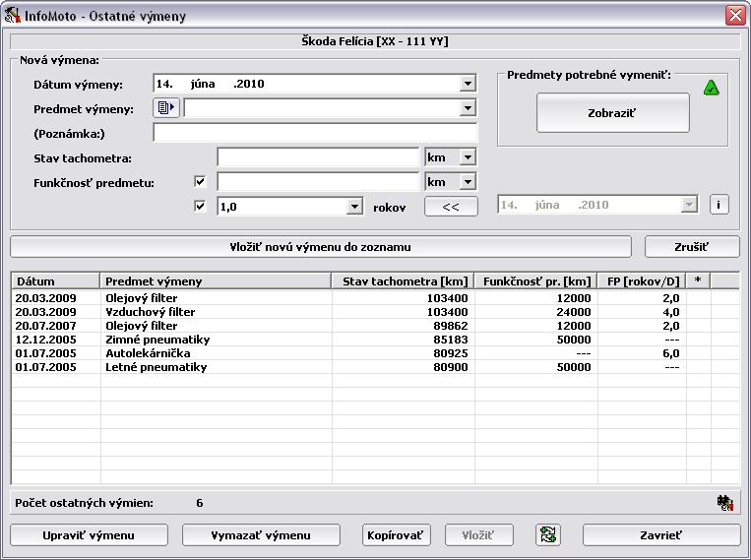Click Vložiť novú výmenu do zoznamu
Viewport: 751px width, 560px height.
point(321,247)
